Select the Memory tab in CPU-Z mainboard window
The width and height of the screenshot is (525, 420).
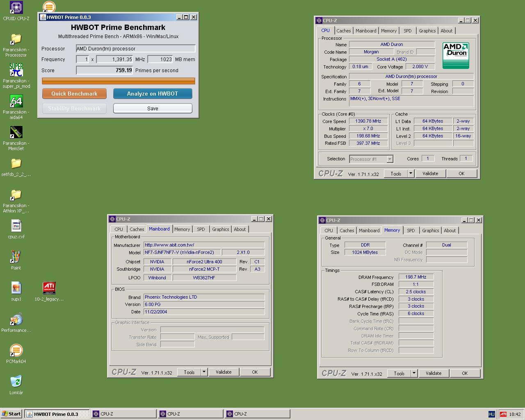tap(182, 229)
